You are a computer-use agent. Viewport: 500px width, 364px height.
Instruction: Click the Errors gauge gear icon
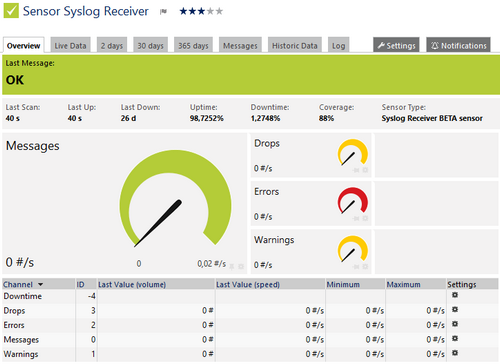click(365, 218)
